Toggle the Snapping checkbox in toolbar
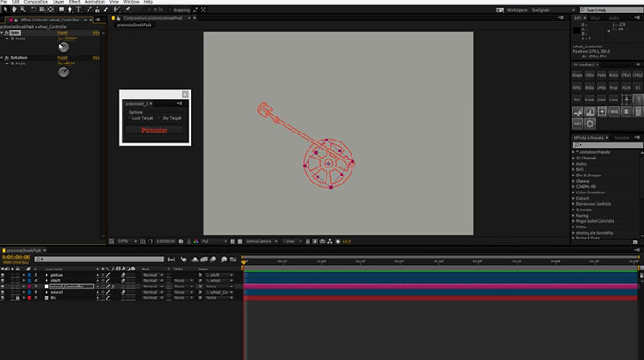Viewport: 644px width, 360px height. click(171, 10)
